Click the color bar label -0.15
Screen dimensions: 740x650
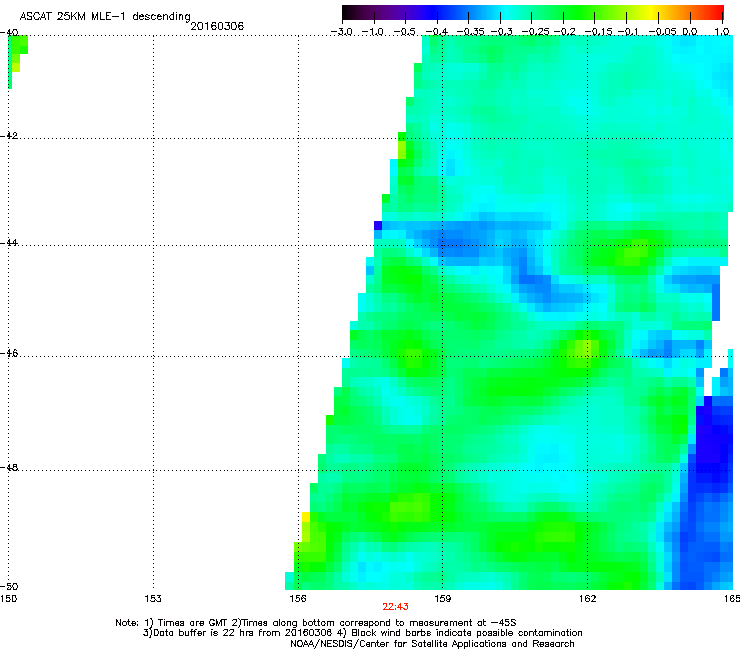(x=598, y=32)
